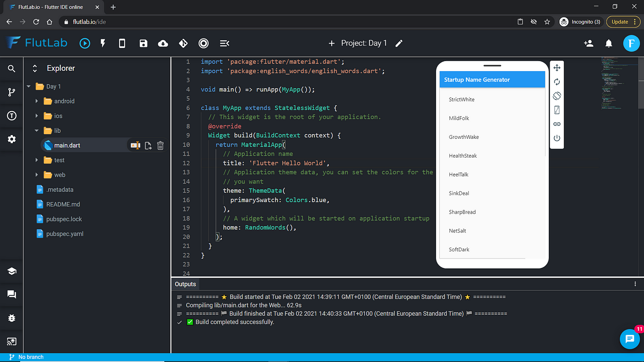Expand the android folder
Screen dimensions: 644x362
pyautogui.click(x=37, y=101)
